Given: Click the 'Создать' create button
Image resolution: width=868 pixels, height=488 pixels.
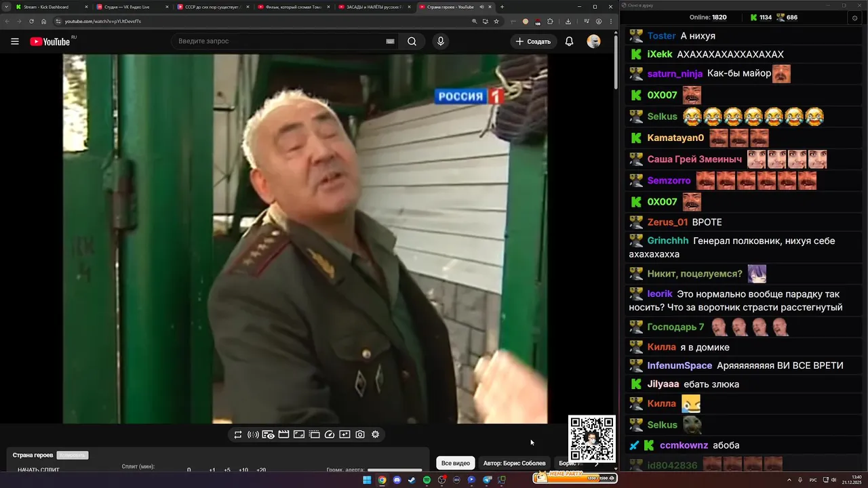Looking at the screenshot, I should pyautogui.click(x=534, y=41).
